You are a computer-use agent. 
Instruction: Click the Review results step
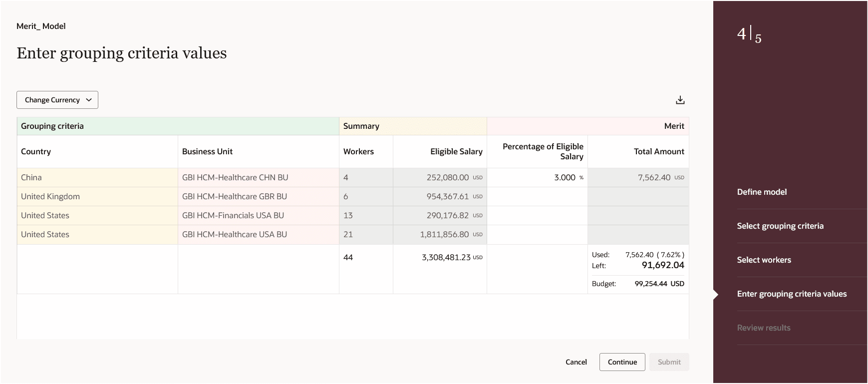[x=764, y=328]
